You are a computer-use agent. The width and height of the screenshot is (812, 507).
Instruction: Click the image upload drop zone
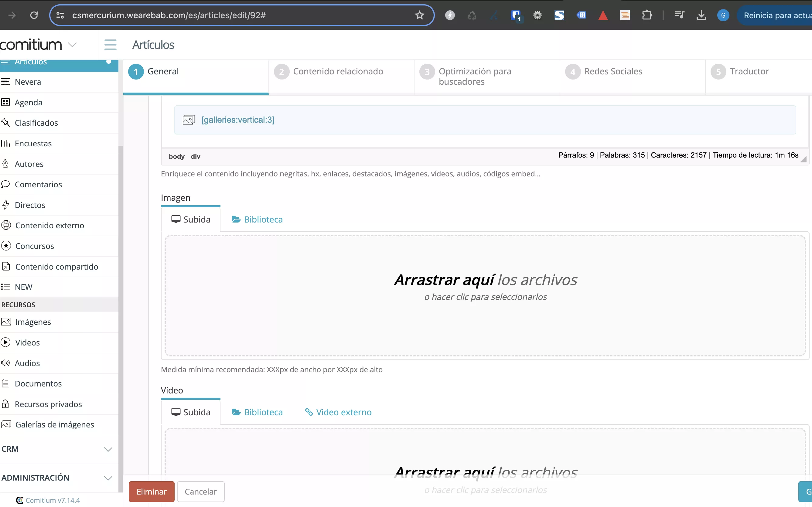click(x=485, y=295)
